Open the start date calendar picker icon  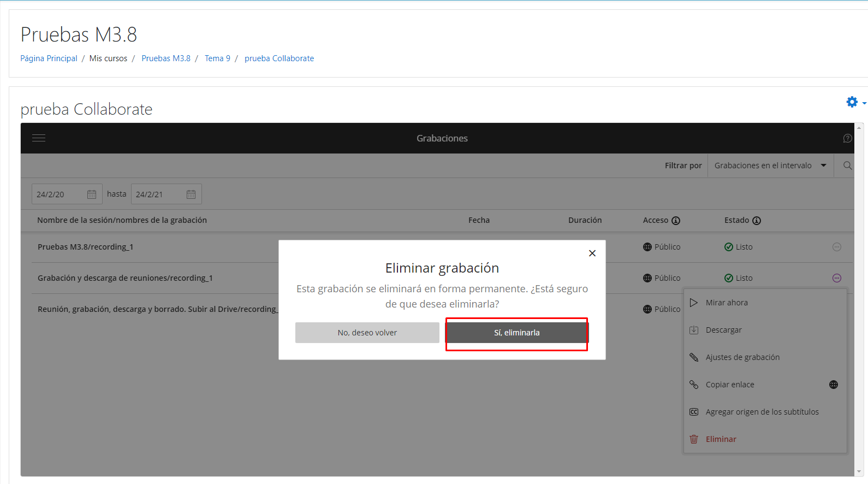92,194
